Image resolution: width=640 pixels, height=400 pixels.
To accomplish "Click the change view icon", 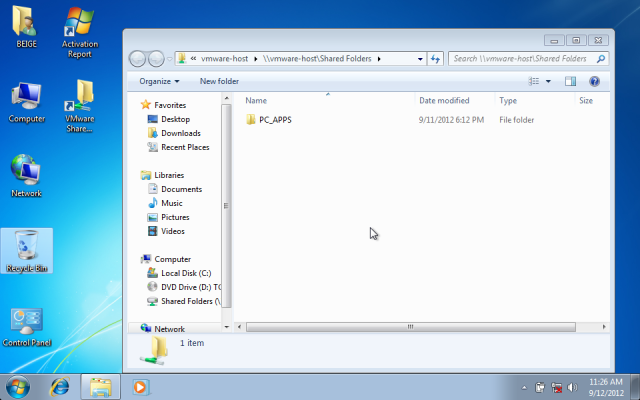I will pos(534,81).
